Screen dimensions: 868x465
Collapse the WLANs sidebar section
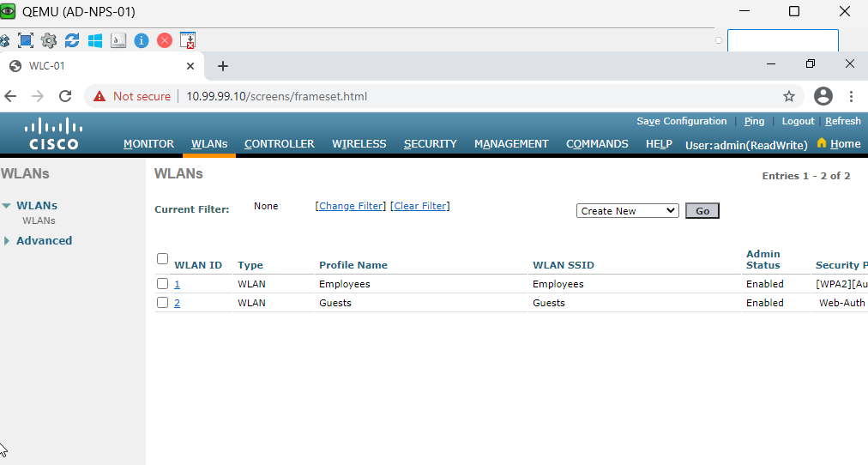pyautogui.click(x=6, y=205)
